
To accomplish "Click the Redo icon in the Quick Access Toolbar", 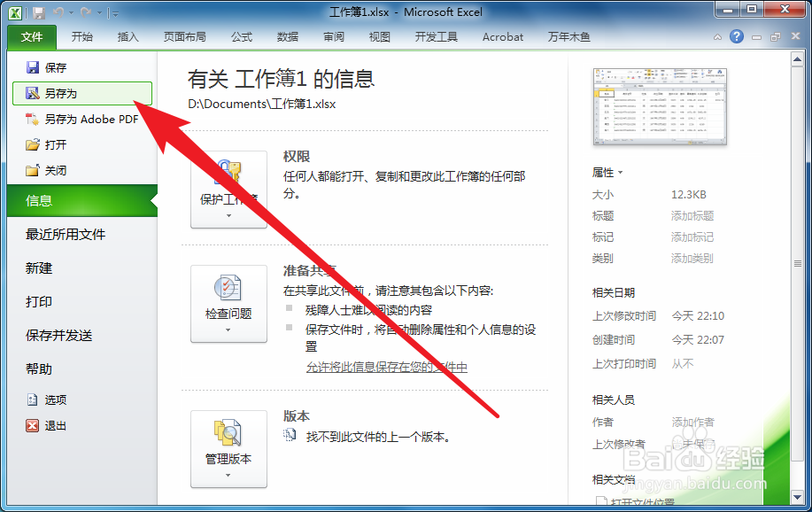I will 84,12.
